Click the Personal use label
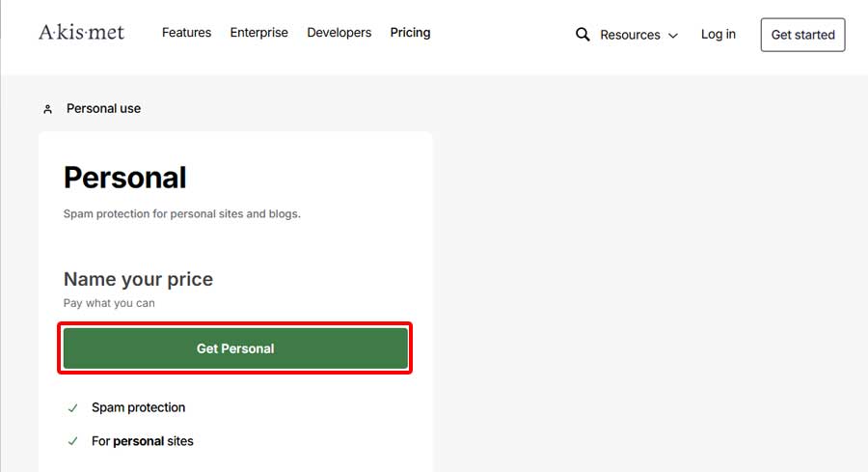Image resolution: width=868 pixels, height=472 pixels. [103, 109]
